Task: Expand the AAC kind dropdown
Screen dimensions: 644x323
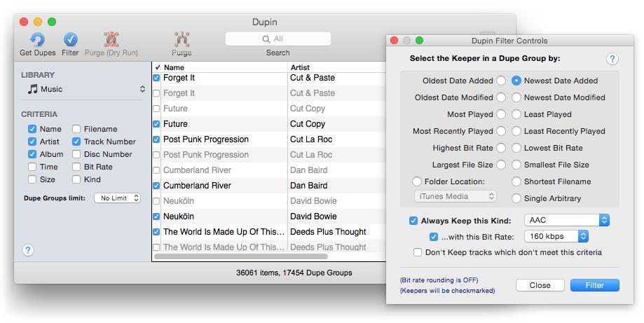Action: tap(567, 220)
